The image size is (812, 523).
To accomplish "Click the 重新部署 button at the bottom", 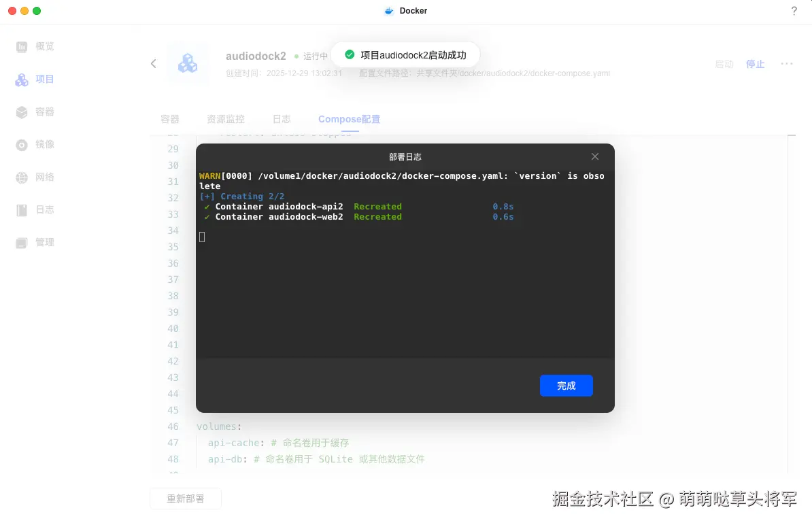I will coord(185,498).
